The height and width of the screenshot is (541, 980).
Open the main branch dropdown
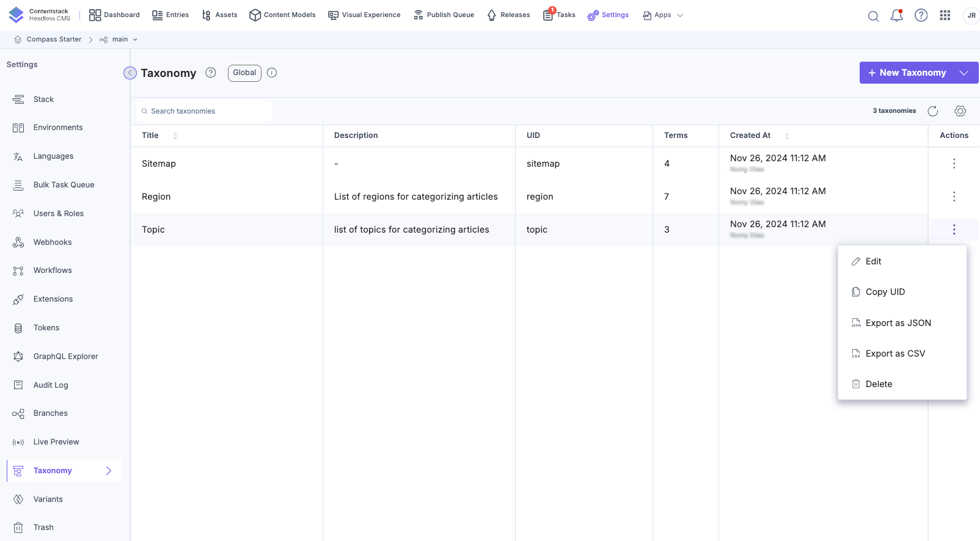point(119,40)
